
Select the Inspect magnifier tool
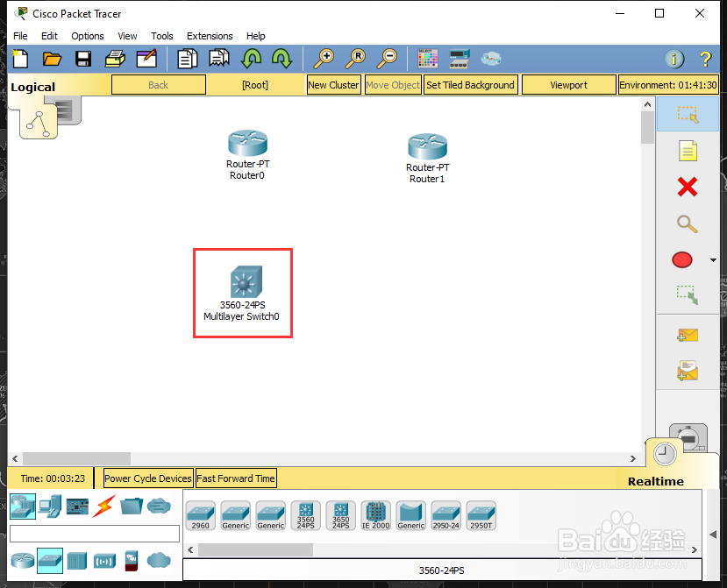click(688, 223)
